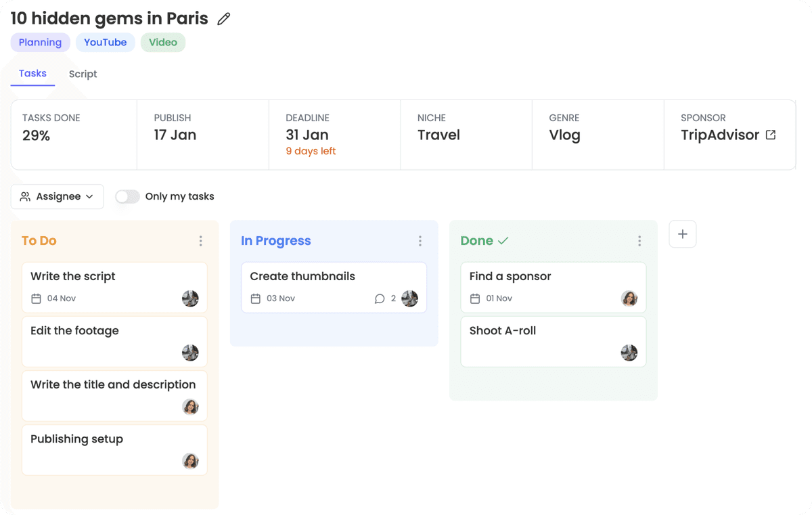Viewport: 812px width, 515px height.
Task: Click calendar icon on Write the script card
Action: (37, 298)
